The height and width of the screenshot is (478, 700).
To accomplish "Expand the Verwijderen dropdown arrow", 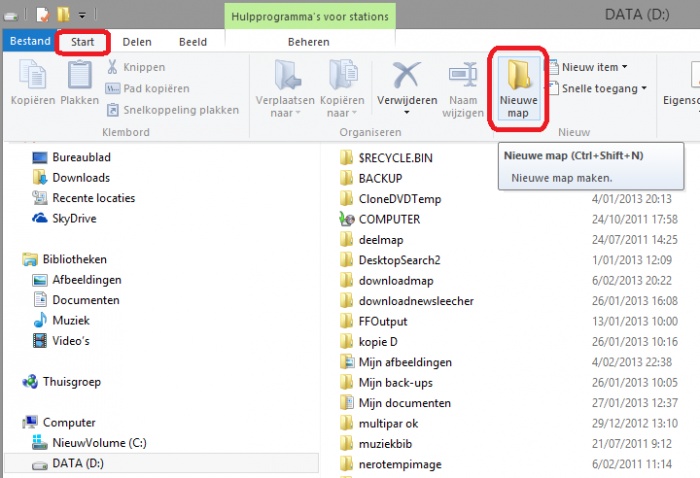I will tap(407, 112).
